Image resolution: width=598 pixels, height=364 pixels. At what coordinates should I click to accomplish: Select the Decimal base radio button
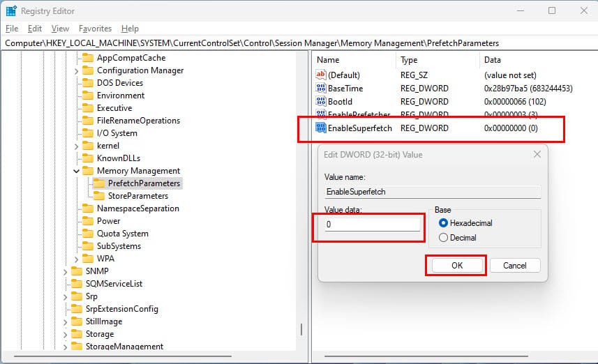[x=444, y=238]
